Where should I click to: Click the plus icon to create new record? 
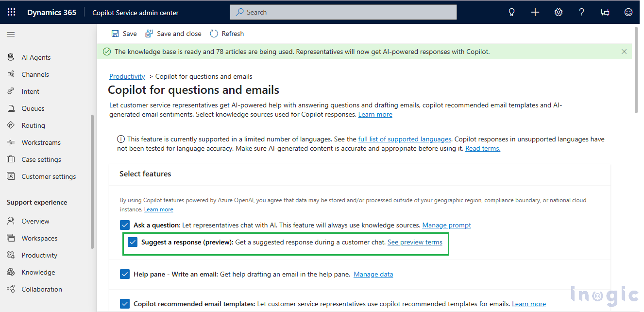[x=535, y=12]
